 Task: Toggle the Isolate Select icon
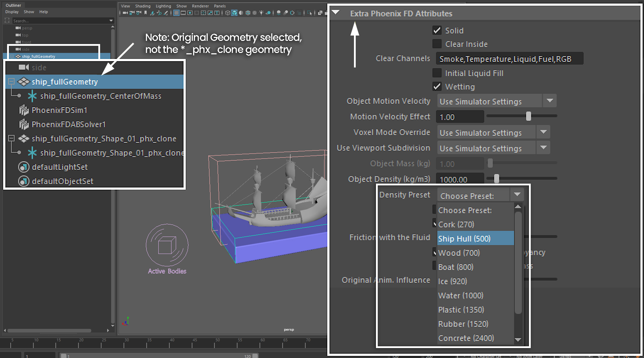click(x=310, y=13)
